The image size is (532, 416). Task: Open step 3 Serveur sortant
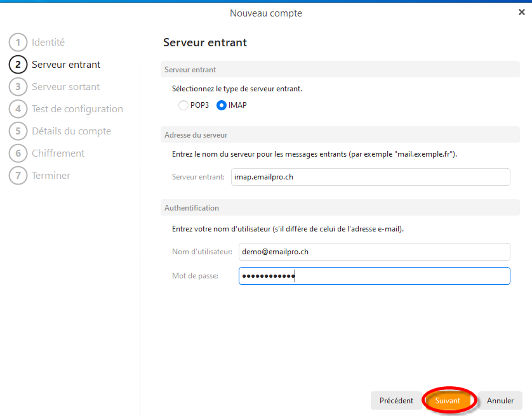[55, 87]
